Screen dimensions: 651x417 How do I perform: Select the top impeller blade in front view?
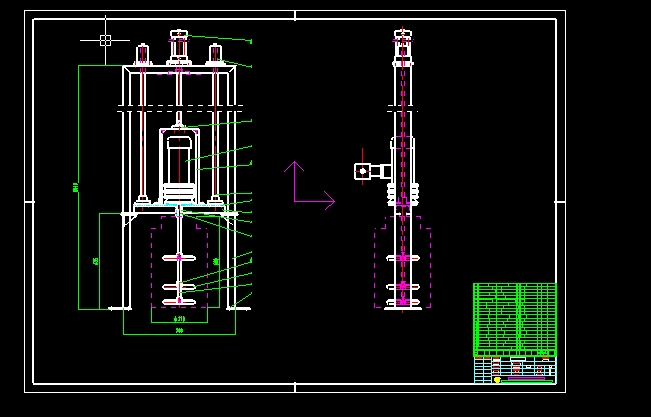coord(179,258)
